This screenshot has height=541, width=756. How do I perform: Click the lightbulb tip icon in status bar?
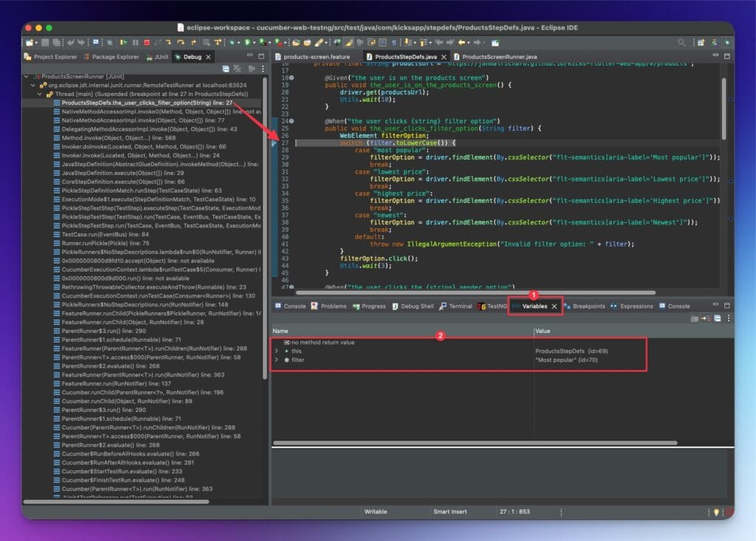pos(716,511)
